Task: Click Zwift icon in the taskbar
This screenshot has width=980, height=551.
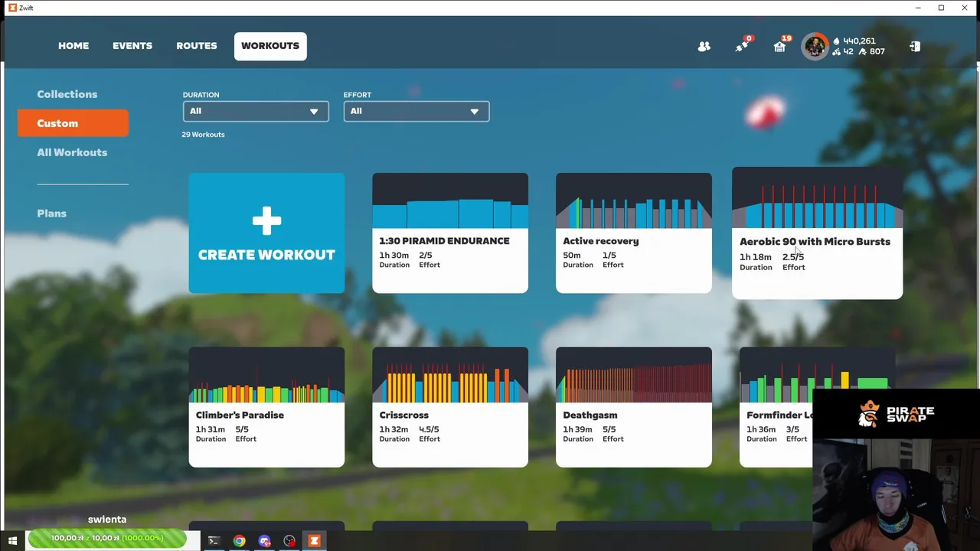Action: (314, 541)
